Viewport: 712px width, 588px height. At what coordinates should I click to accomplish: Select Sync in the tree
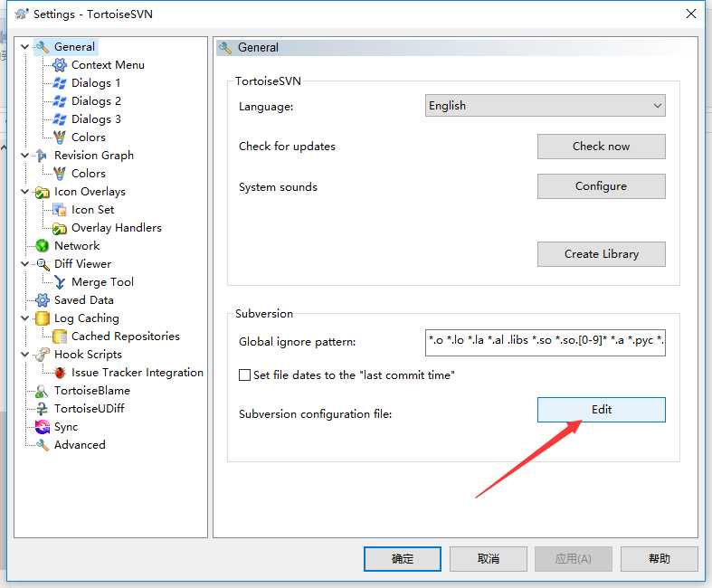[x=66, y=427]
